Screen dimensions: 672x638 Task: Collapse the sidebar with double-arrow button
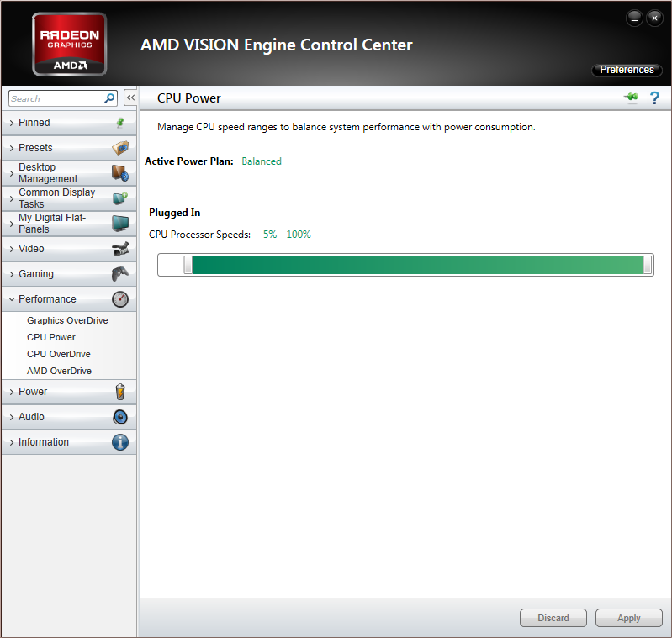click(130, 98)
